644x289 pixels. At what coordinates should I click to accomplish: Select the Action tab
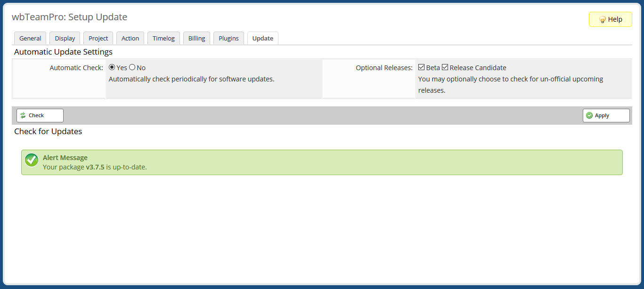click(130, 38)
